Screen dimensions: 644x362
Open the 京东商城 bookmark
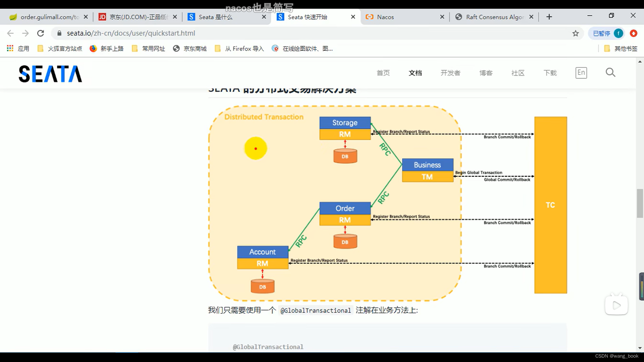190,49
